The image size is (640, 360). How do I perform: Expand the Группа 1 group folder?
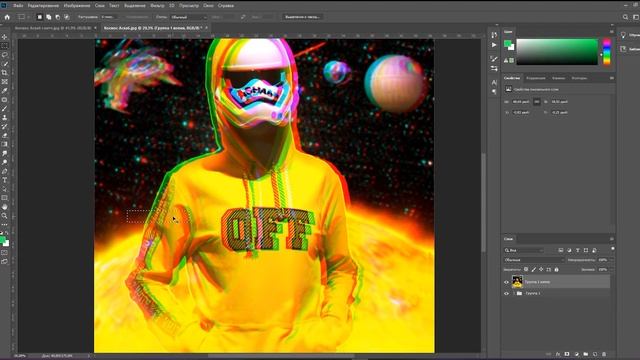click(514, 293)
